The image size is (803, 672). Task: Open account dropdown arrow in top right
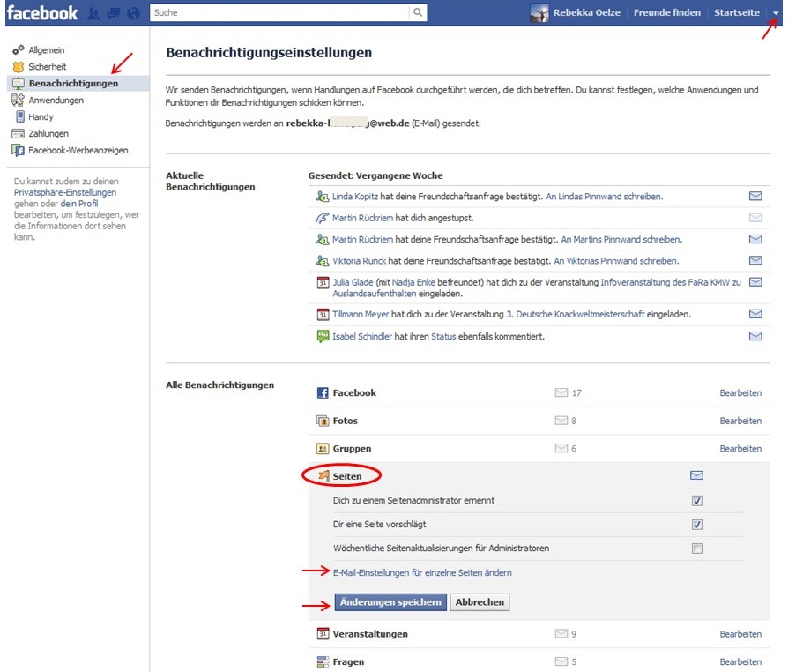coord(776,14)
